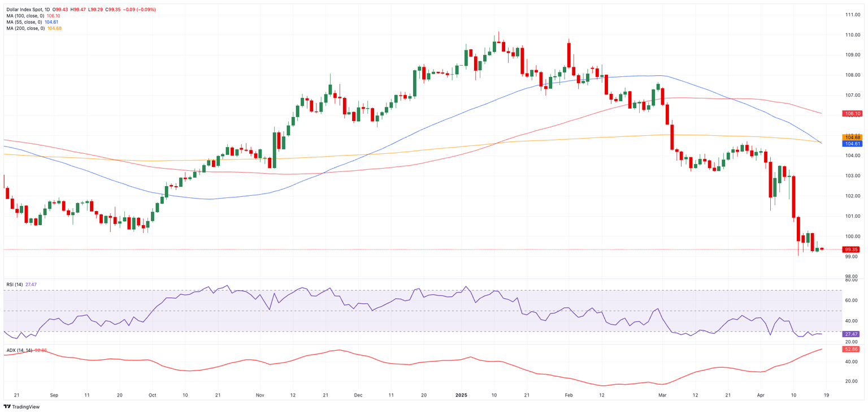Click the 102.00 price scale label
Screen dimensions: 868x413
coord(852,196)
